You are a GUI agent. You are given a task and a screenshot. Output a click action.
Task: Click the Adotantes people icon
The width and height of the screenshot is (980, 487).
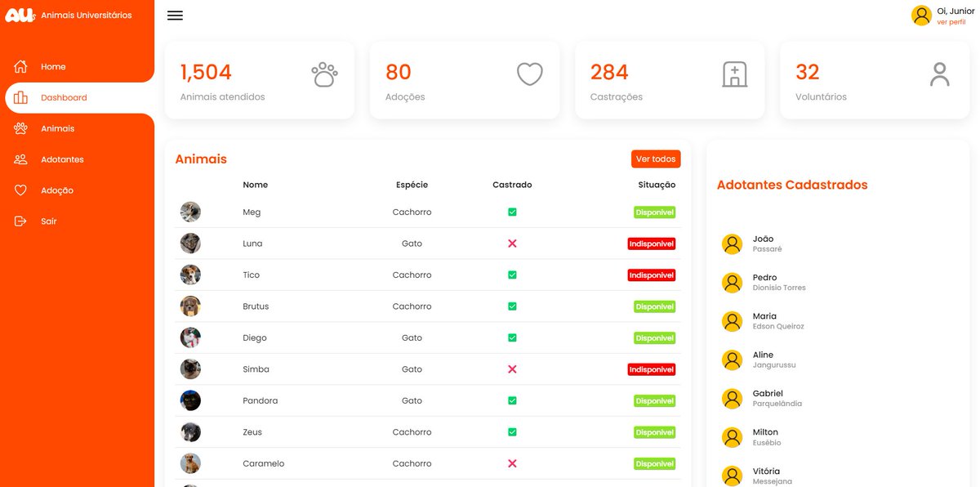point(20,159)
